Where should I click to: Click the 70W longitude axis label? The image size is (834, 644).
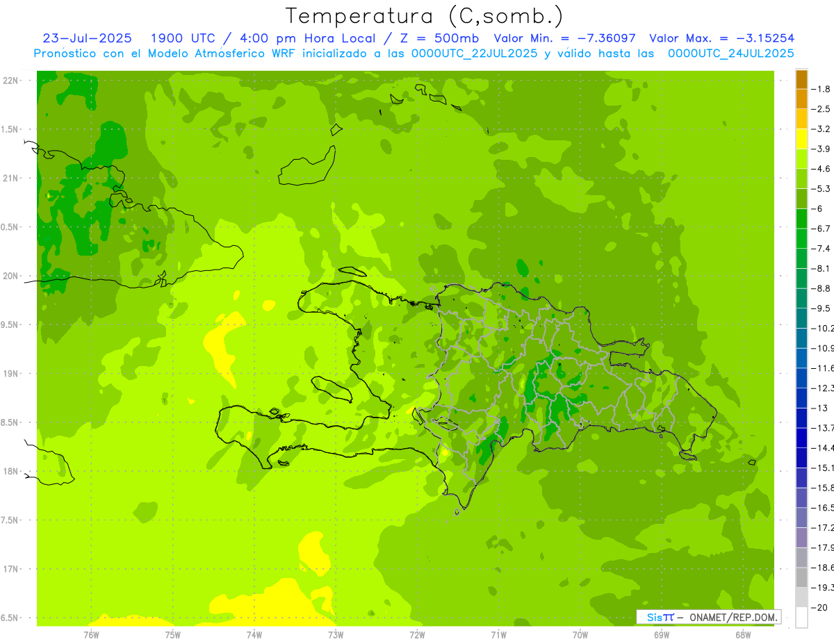coord(580,634)
